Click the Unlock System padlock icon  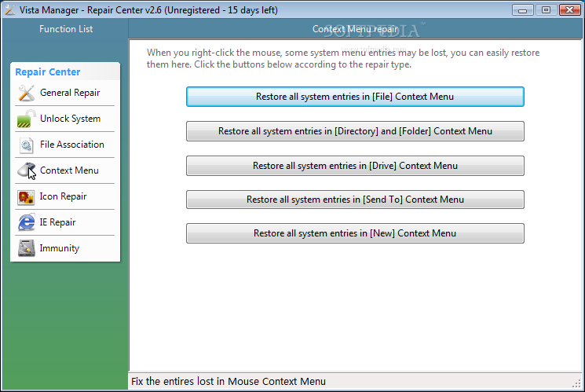pyautogui.click(x=26, y=119)
